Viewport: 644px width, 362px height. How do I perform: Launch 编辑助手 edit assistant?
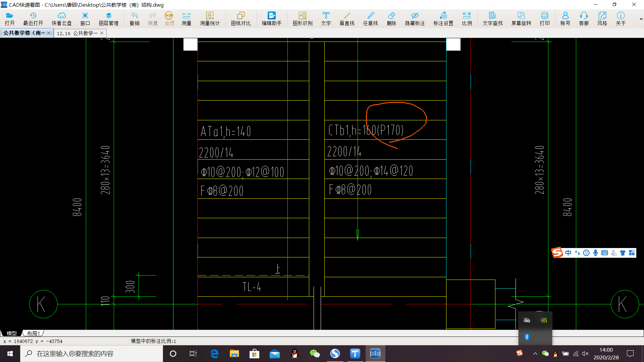coord(272,19)
